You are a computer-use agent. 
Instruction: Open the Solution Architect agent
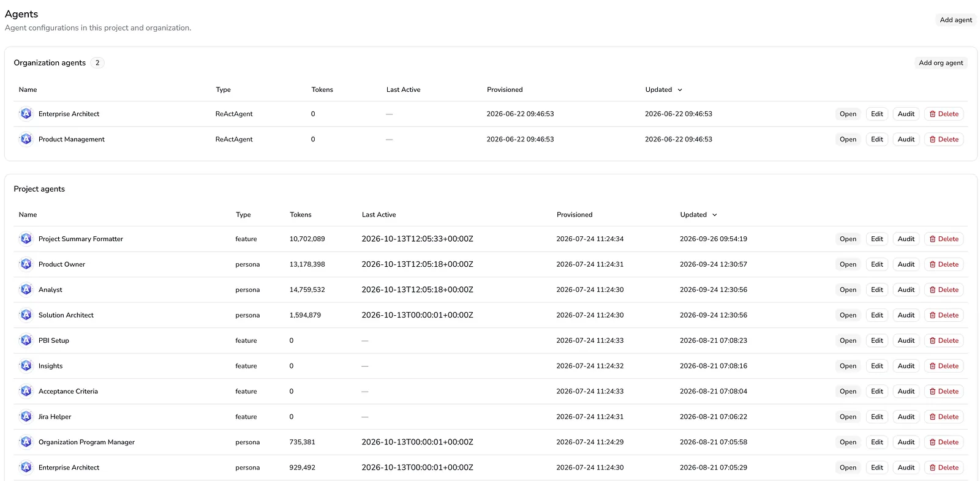848,315
